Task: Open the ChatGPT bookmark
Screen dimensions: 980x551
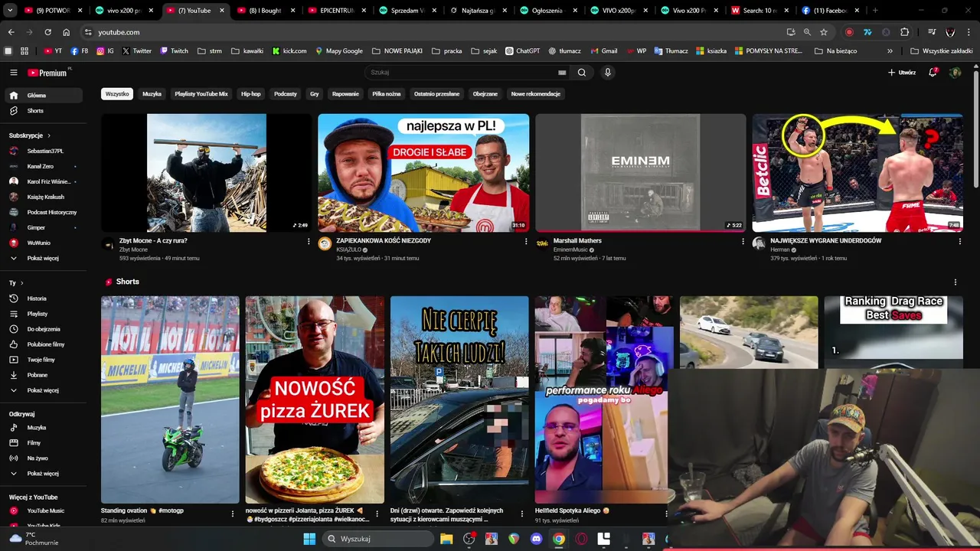Action: coord(522,51)
